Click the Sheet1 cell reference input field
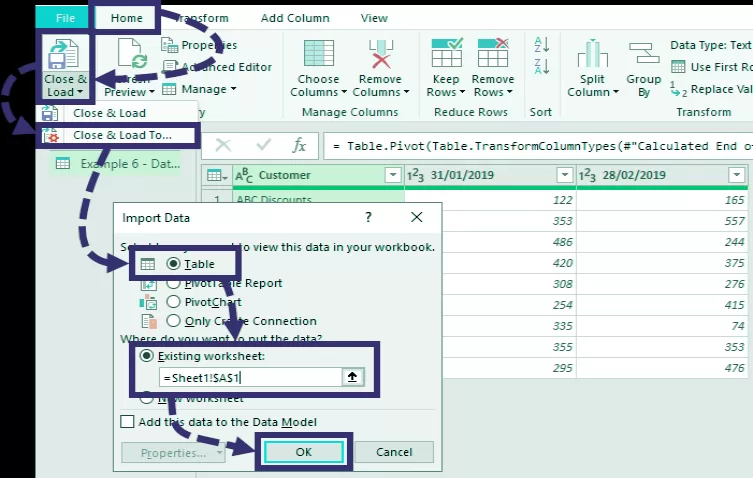 (x=248, y=378)
